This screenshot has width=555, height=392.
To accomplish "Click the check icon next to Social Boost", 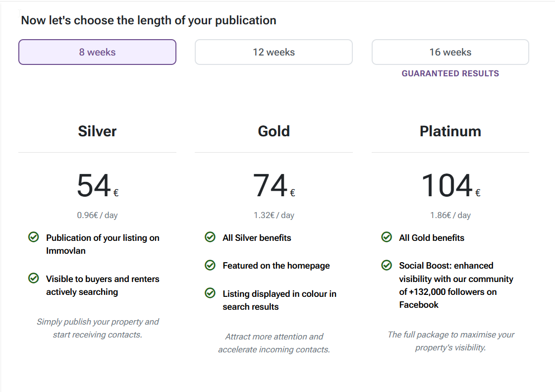I will [387, 265].
